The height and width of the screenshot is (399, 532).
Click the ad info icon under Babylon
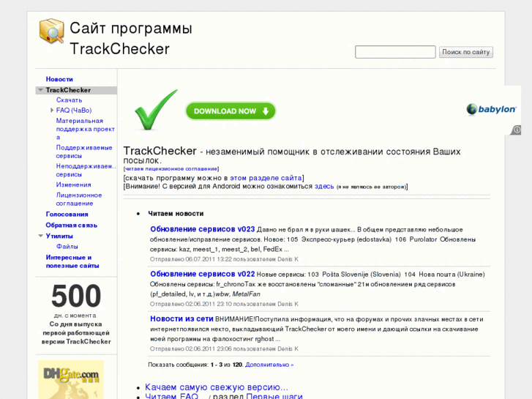[x=517, y=130]
